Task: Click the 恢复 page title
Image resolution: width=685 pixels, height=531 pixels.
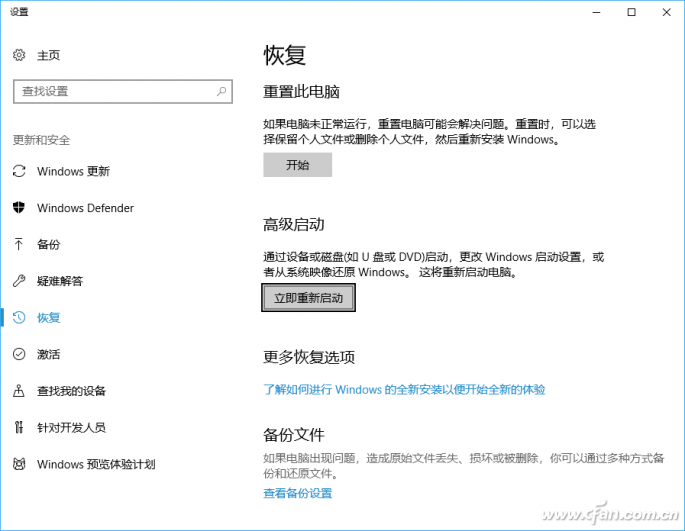Action: pos(284,55)
